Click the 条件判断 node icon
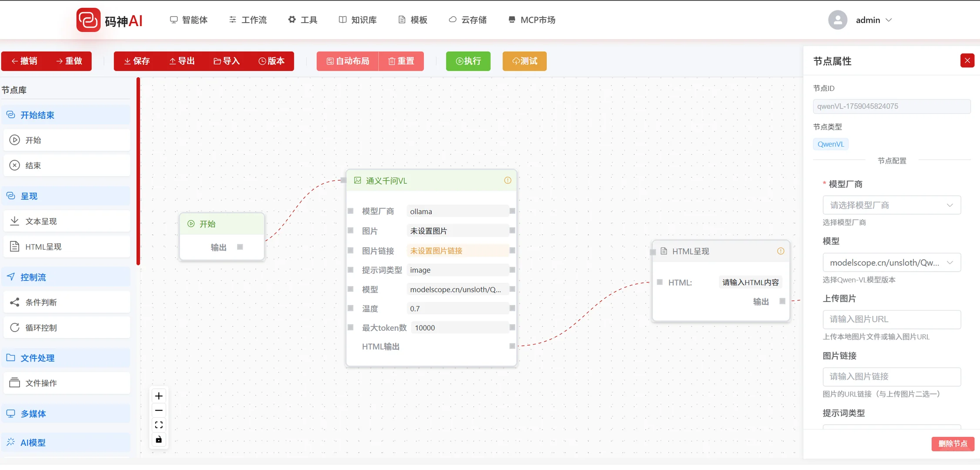Image resolution: width=980 pixels, height=470 pixels. click(14, 302)
